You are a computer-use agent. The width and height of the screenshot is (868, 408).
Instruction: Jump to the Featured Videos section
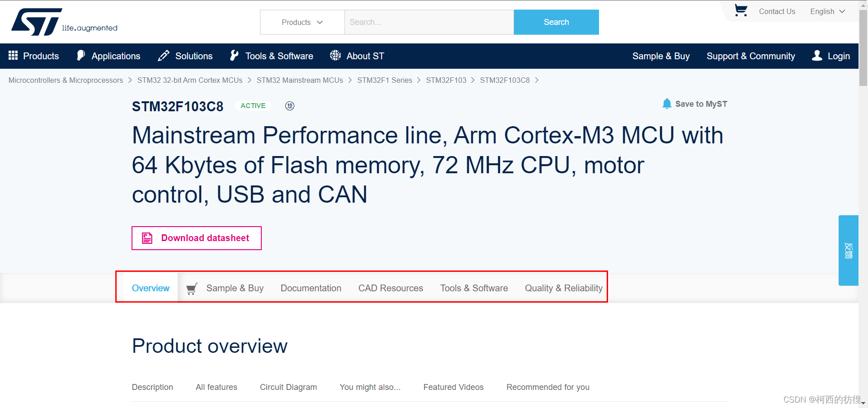coord(453,387)
